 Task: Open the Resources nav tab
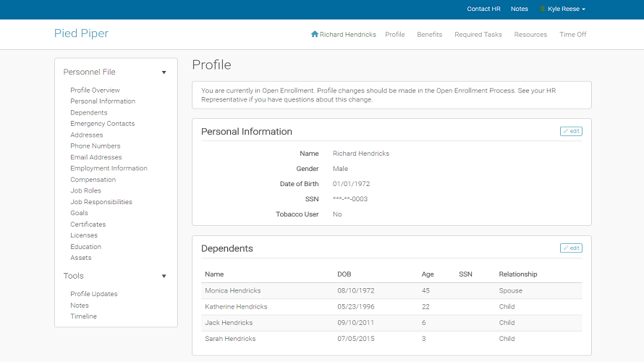pyautogui.click(x=530, y=35)
